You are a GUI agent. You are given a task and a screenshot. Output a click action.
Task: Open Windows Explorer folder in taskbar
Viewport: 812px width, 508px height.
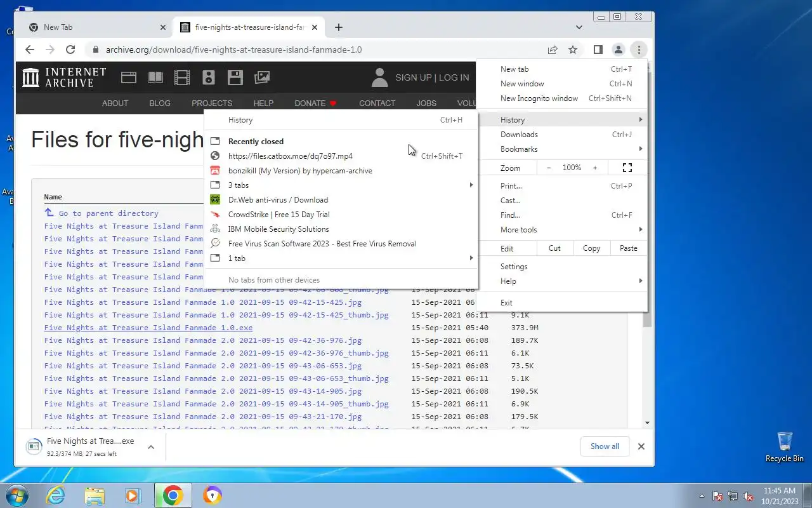tap(95, 495)
